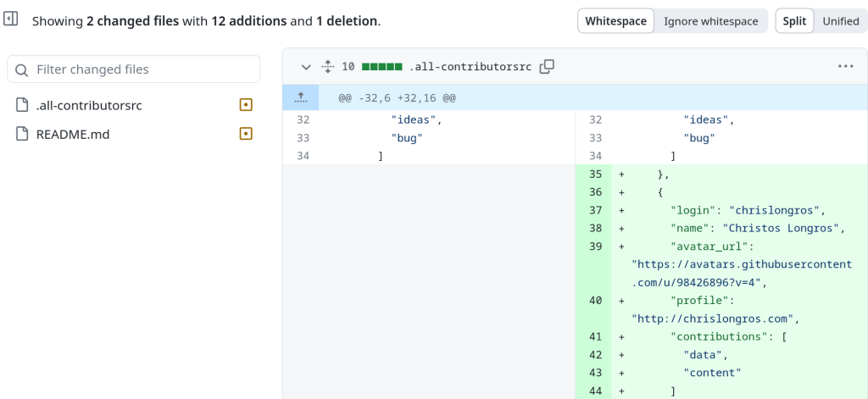Open .all-contributorsrc in the file tree
The width and height of the screenshot is (868, 399).
coord(89,105)
